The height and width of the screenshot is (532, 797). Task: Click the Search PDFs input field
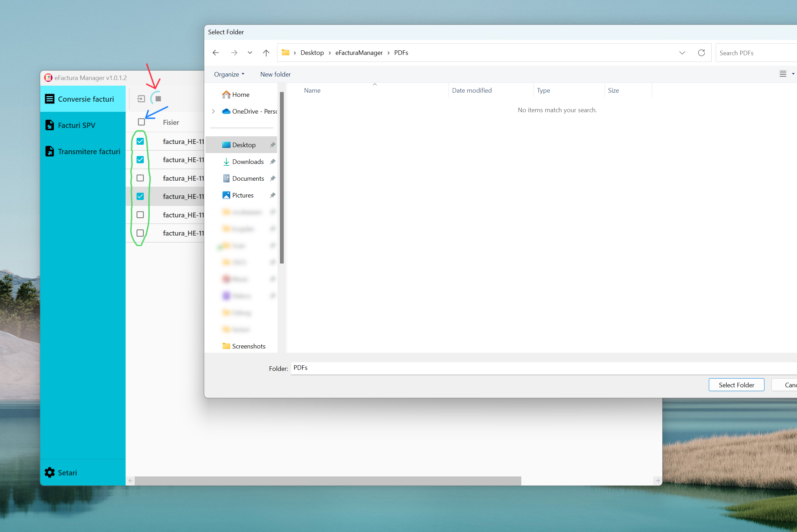pyautogui.click(x=756, y=53)
